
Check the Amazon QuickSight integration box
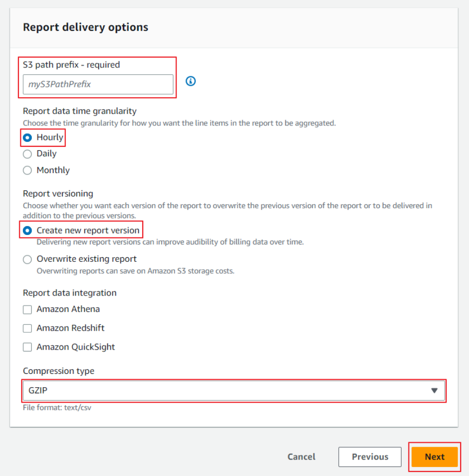28,347
